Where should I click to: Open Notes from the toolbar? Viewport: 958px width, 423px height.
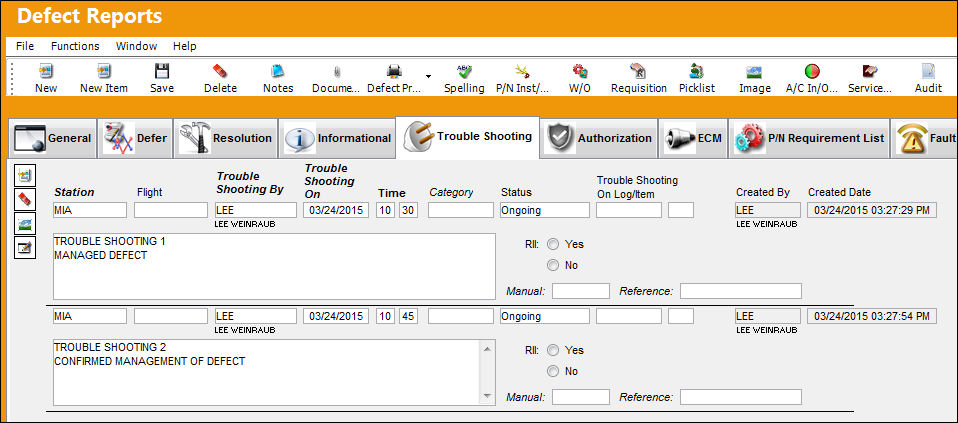click(278, 72)
